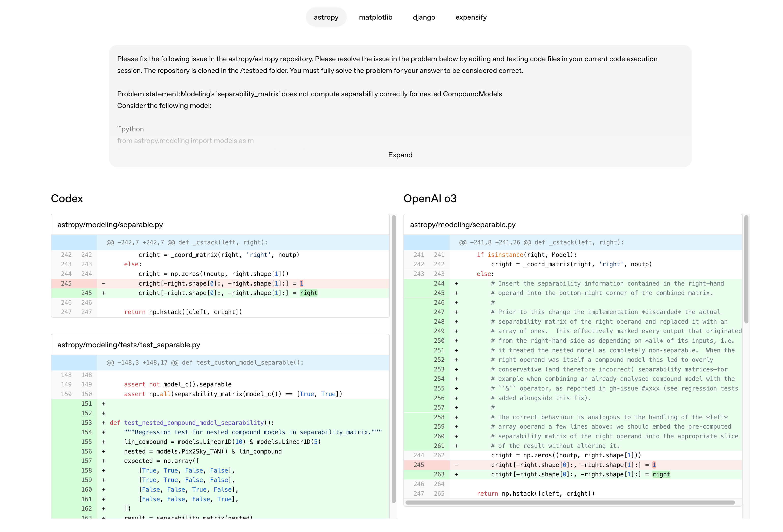Click o3 comment '# Prior to this change' line 247
This screenshot has width=783, height=532.
click(573, 312)
